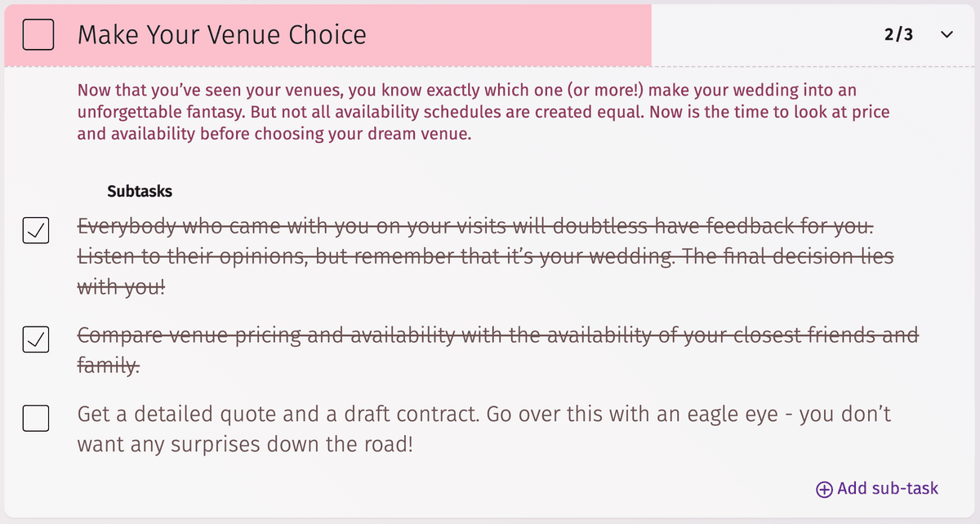Click the struck-through "with you!" line
The width and height of the screenshot is (980, 524).
(122, 288)
